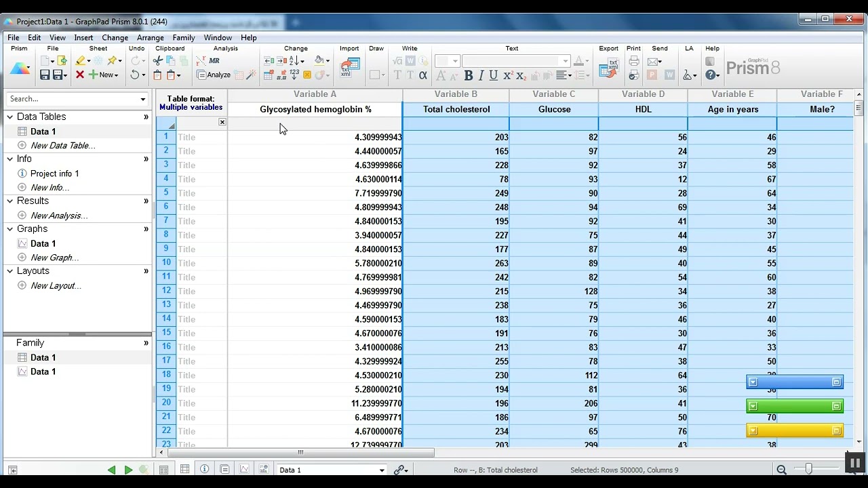
Task: Click the highlight sheet marker icon
Action: tap(81, 61)
